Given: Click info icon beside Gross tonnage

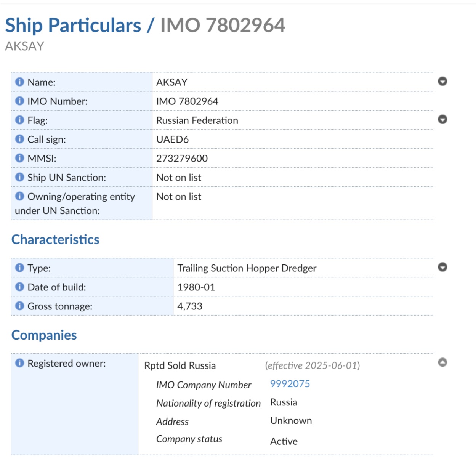Looking at the screenshot, I should 19,306.
